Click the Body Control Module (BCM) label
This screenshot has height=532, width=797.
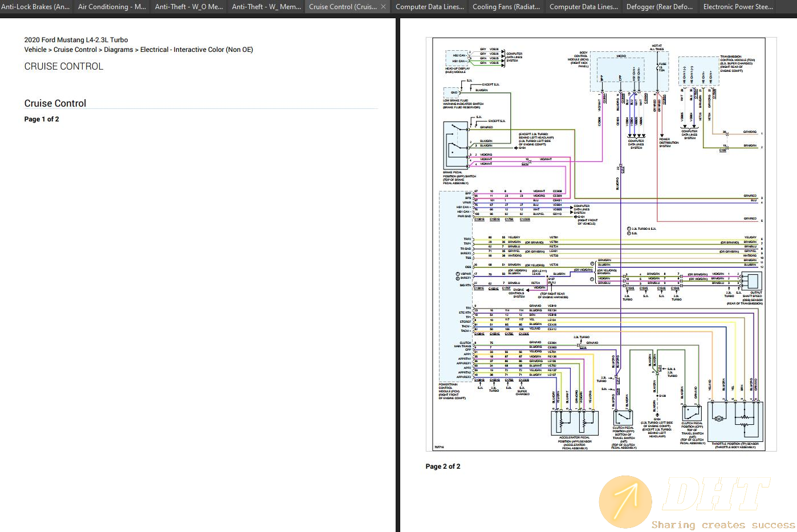pyautogui.click(x=578, y=60)
